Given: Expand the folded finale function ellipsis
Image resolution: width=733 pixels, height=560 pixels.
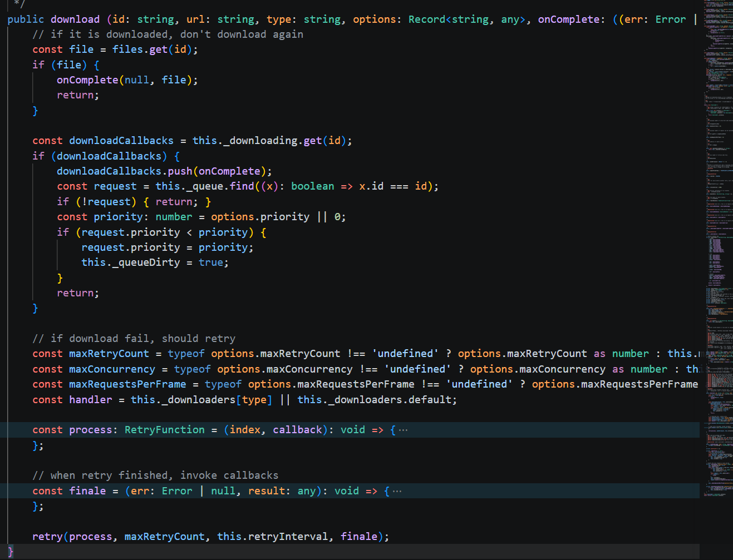Looking at the screenshot, I should [x=397, y=491].
